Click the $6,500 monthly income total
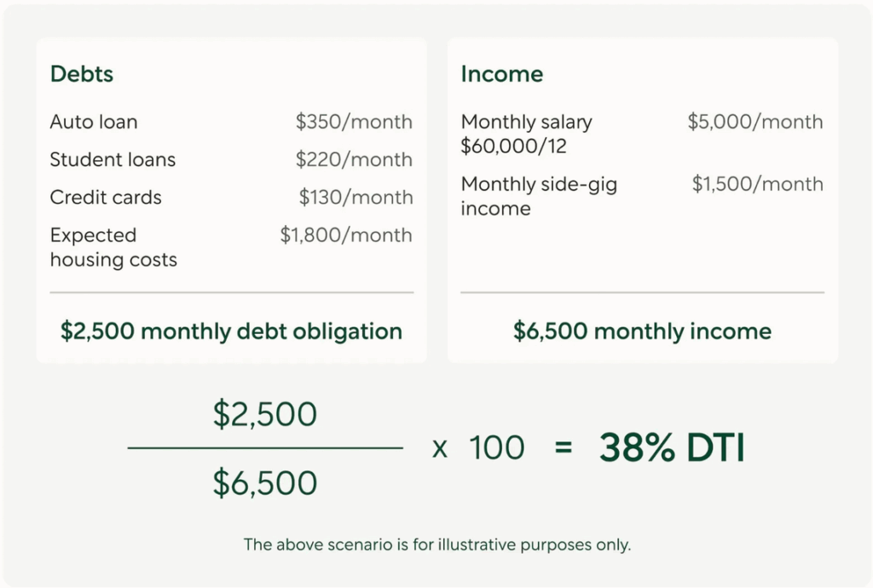The height and width of the screenshot is (588, 873). point(642,331)
